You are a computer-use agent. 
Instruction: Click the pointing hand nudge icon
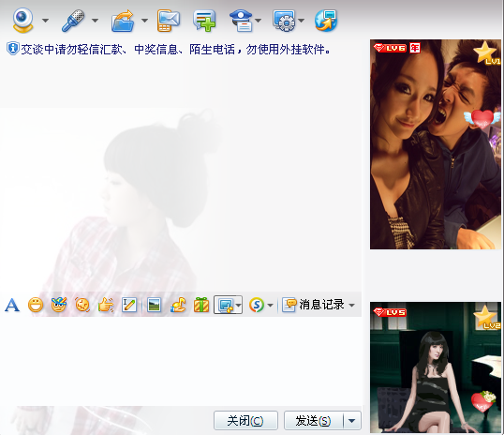[106, 305]
